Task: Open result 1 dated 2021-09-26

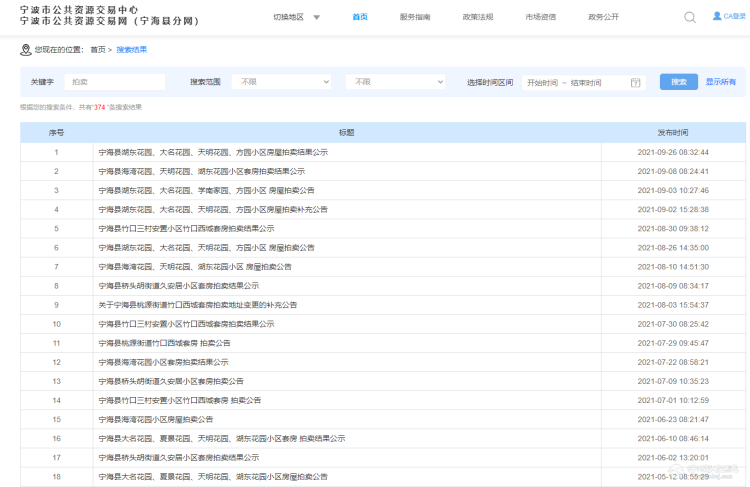Action: [213, 152]
